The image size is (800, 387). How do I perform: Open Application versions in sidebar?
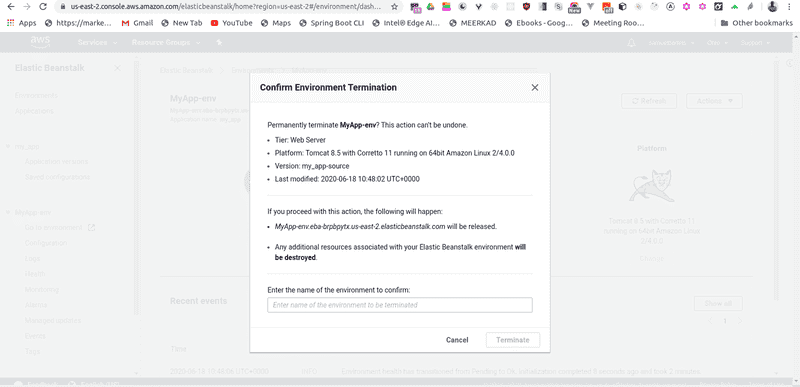pyautogui.click(x=57, y=162)
